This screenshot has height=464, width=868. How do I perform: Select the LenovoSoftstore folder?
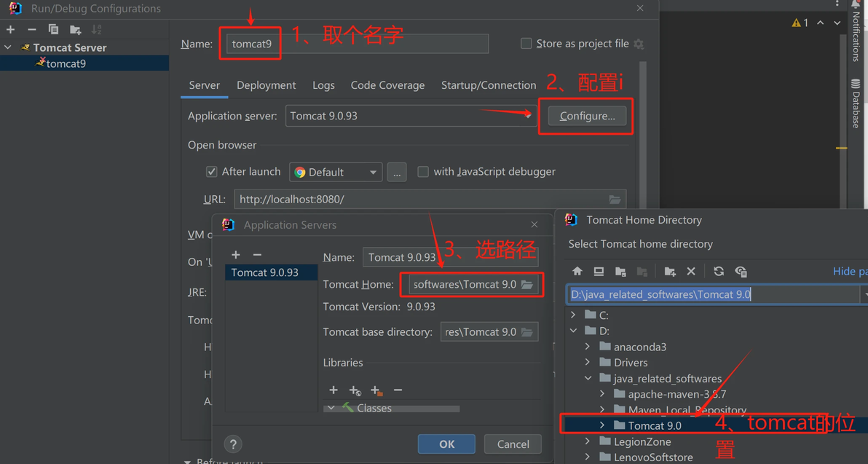653,457
